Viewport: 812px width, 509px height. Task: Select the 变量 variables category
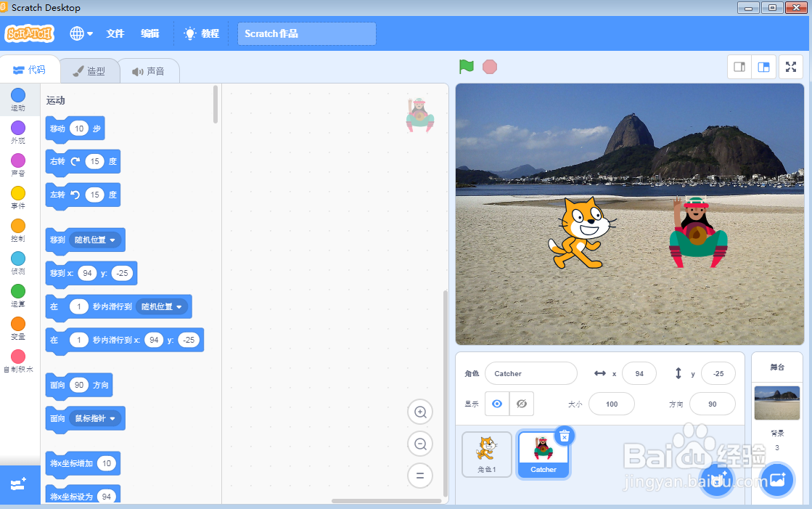[18, 329]
